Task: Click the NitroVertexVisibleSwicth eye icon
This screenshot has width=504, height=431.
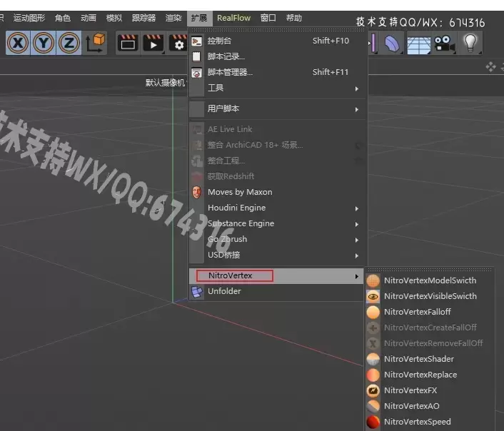Action: point(373,296)
